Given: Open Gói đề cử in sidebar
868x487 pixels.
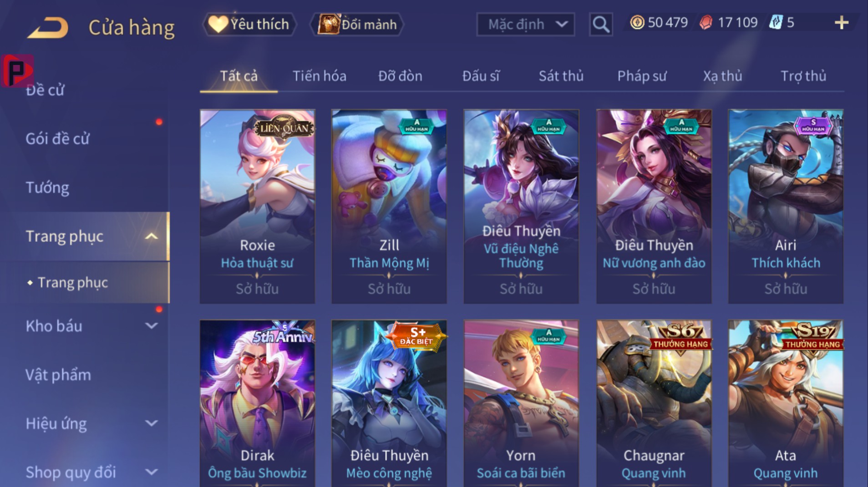Looking at the screenshot, I should tap(57, 138).
